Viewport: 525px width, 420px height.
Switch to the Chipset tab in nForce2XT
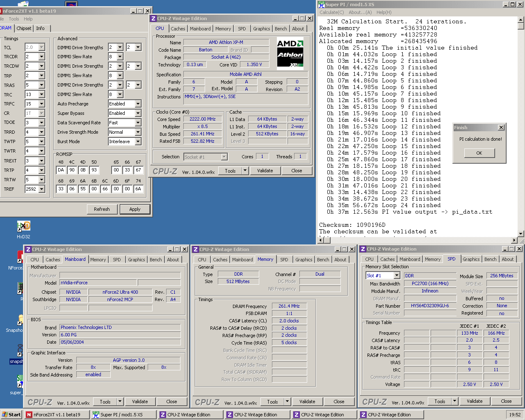[x=24, y=28]
